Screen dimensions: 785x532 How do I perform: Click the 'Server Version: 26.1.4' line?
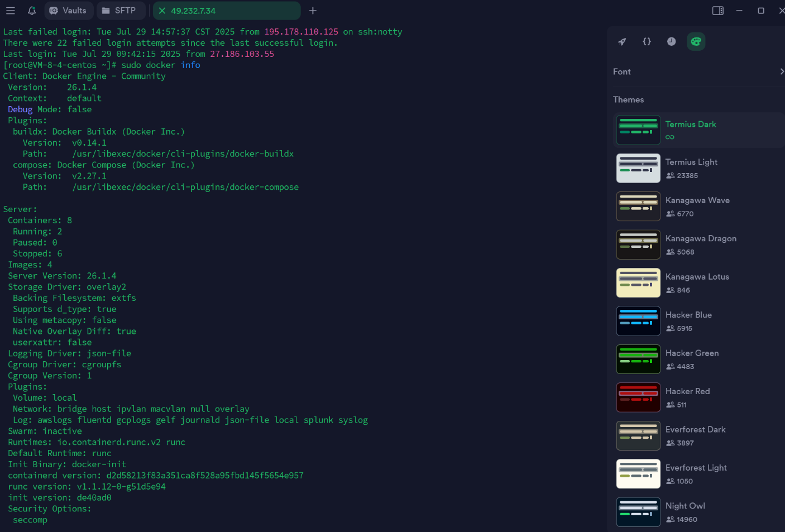pyautogui.click(x=62, y=276)
